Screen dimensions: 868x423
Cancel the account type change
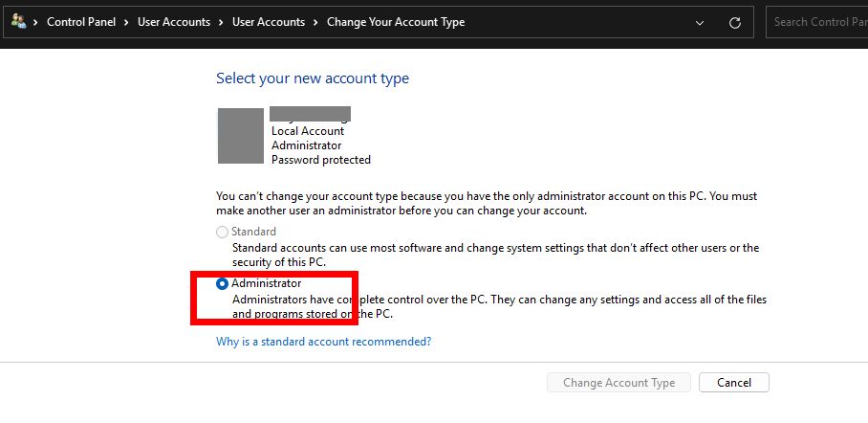click(x=733, y=383)
